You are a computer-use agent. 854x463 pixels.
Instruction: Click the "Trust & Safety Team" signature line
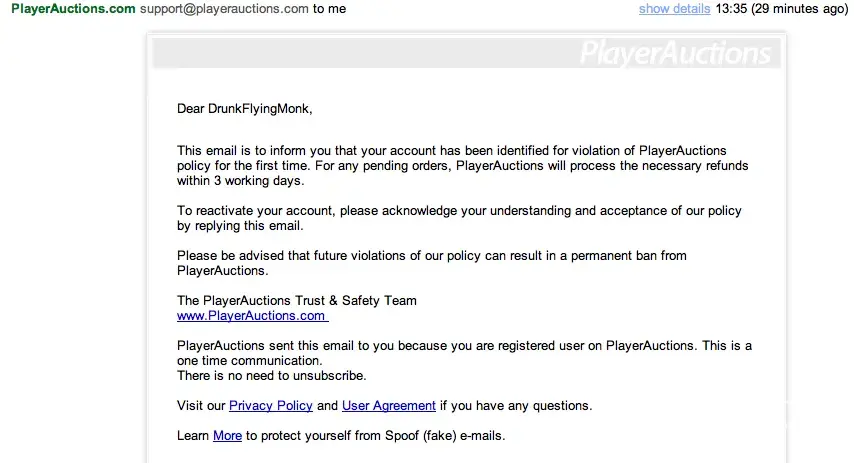click(297, 301)
